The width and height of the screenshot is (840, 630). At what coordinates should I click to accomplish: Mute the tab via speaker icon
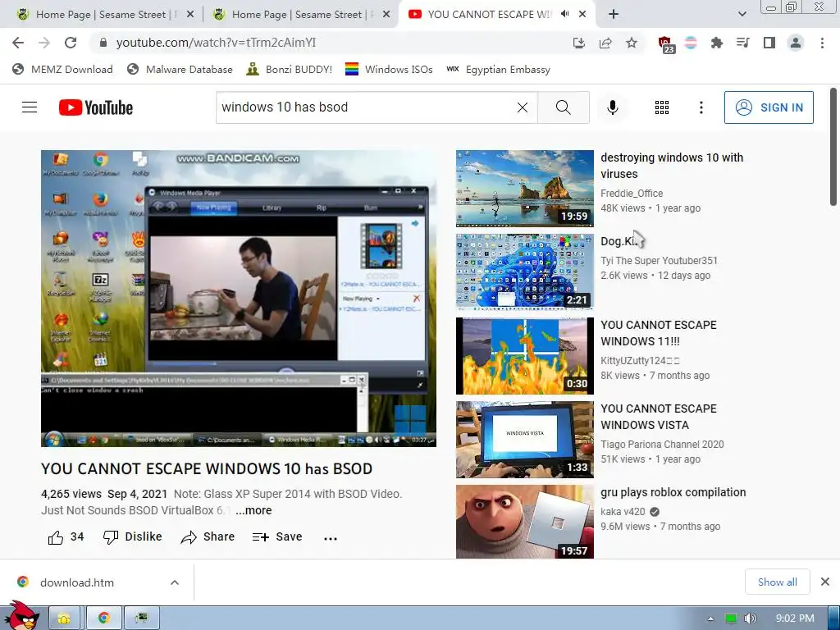pos(564,14)
